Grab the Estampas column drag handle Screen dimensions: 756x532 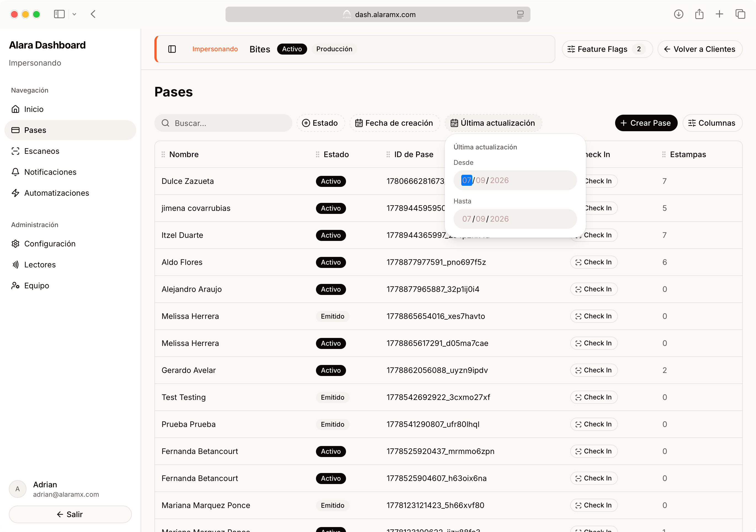coord(663,154)
